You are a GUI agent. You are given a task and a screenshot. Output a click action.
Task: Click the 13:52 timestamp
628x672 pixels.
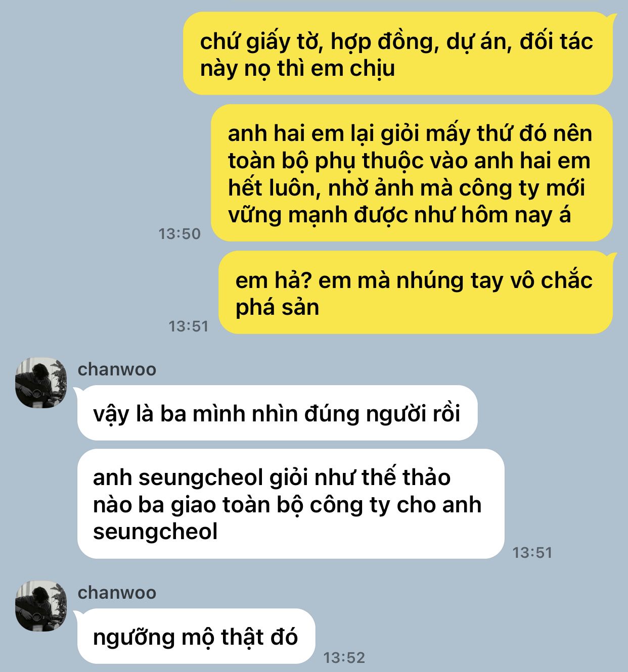pyautogui.click(x=344, y=658)
